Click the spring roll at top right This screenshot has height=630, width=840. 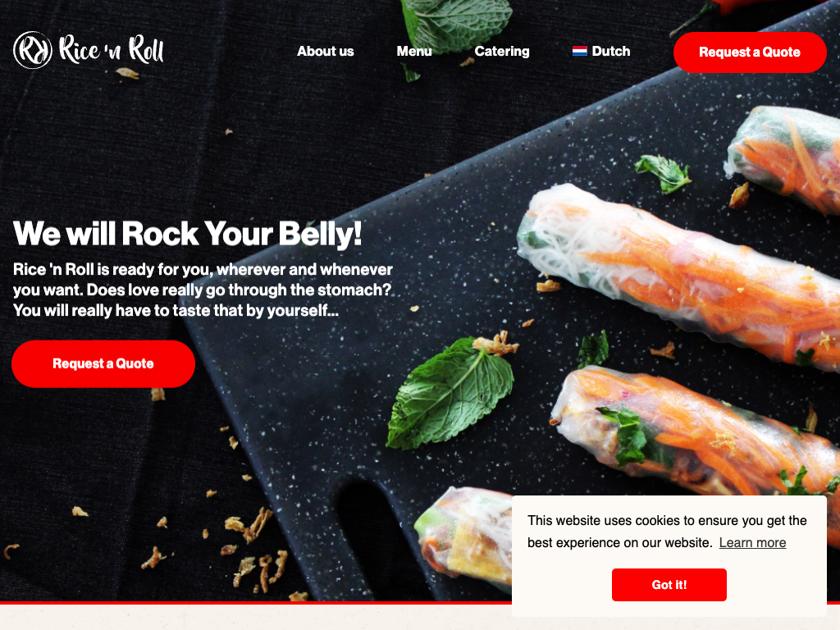783,158
